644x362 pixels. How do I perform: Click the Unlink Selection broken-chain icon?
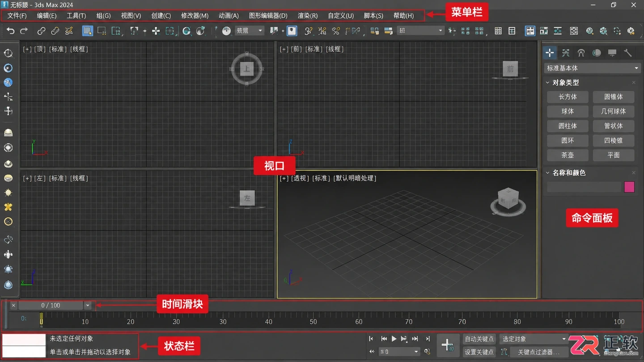(x=55, y=31)
